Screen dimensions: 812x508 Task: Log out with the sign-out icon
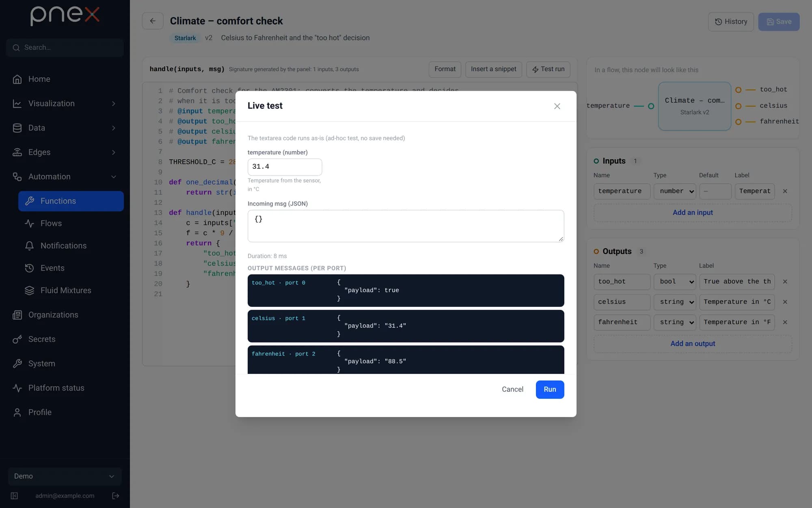coord(116,496)
